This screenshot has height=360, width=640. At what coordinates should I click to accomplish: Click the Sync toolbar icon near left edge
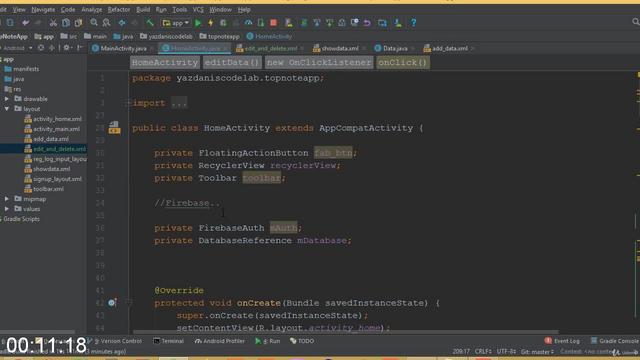tap(10, 23)
